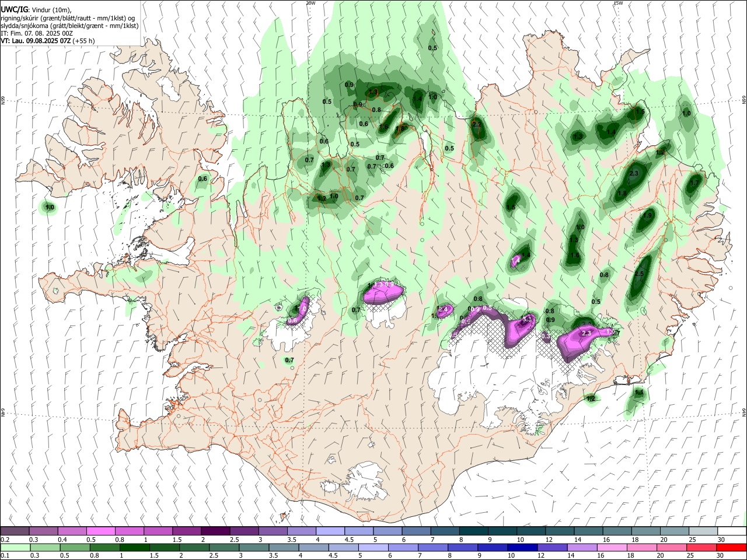Viewport: 747px width, 560px height.
Task: Click the pale grey 25–30 swatch in the snow legend
Action: tap(704, 531)
